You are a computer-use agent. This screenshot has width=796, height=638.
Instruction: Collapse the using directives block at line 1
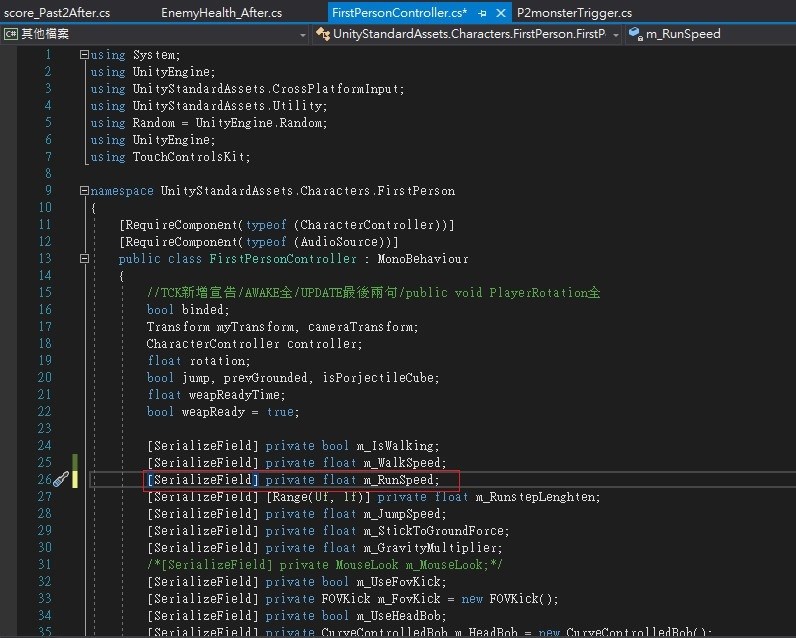[x=83, y=55]
